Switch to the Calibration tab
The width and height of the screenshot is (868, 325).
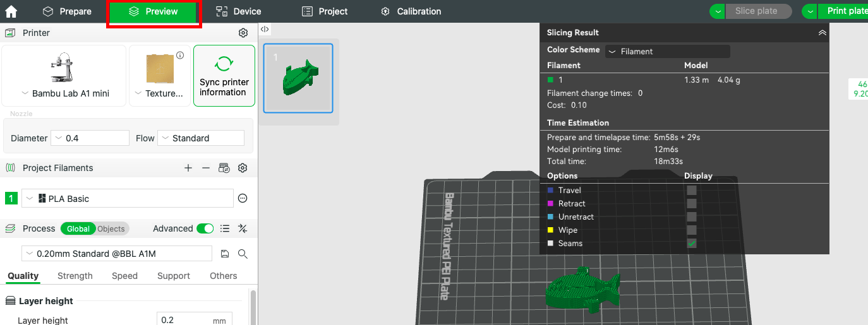[x=411, y=11]
